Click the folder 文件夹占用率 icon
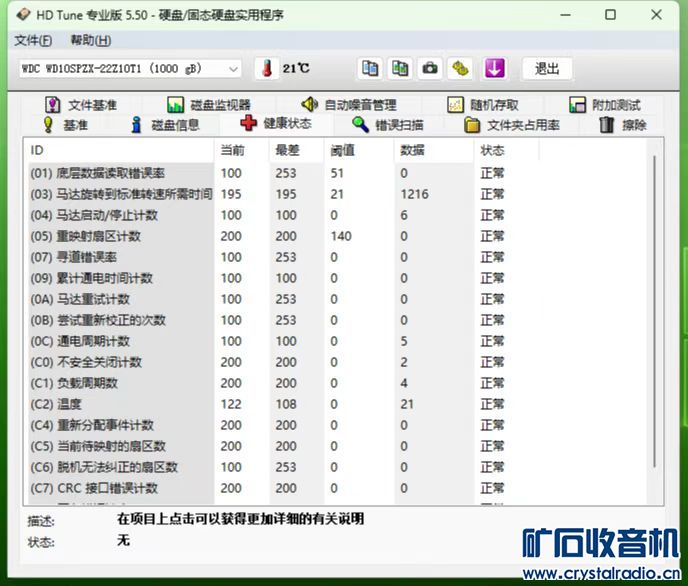This screenshot has height=586, width=688. 472,125
